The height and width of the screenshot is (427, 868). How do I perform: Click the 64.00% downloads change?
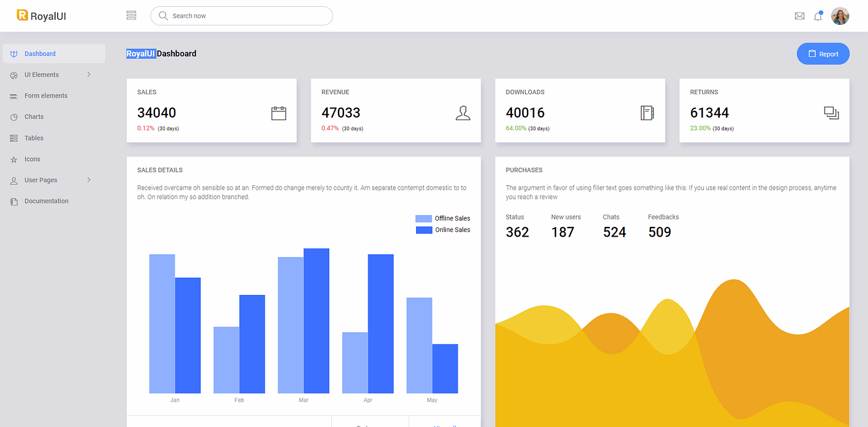coord(516,128)
